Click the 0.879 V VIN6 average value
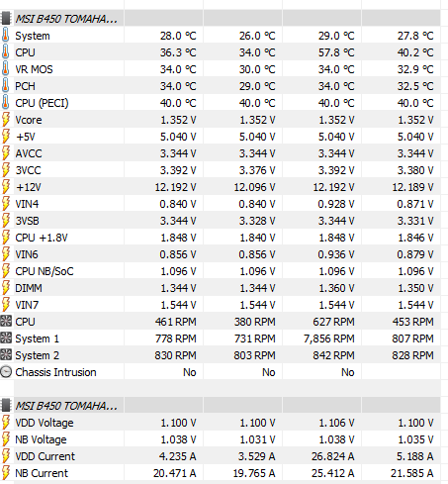Screen dimensions: 448x484 point(415,254)
